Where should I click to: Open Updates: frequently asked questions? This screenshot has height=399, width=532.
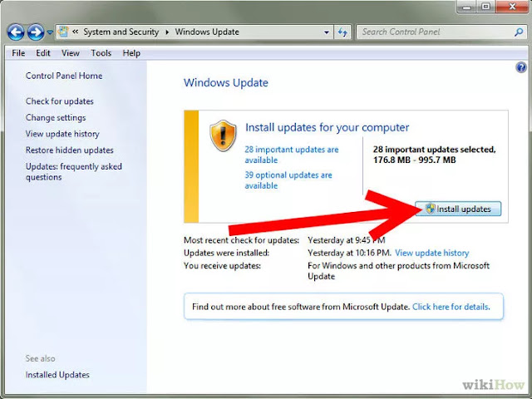click(x=74, y=172)
